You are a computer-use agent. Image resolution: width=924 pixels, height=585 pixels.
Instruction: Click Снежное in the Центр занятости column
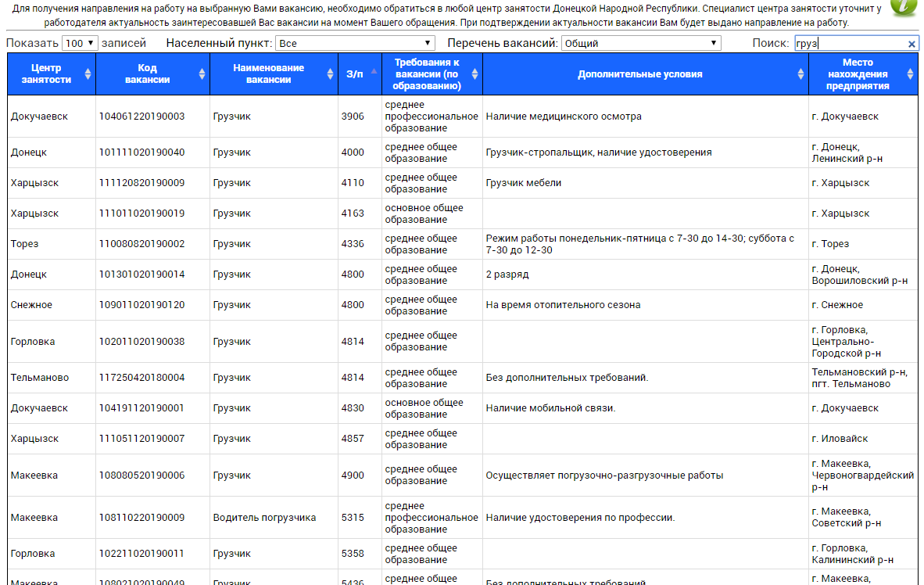click(x=31, y=305)
